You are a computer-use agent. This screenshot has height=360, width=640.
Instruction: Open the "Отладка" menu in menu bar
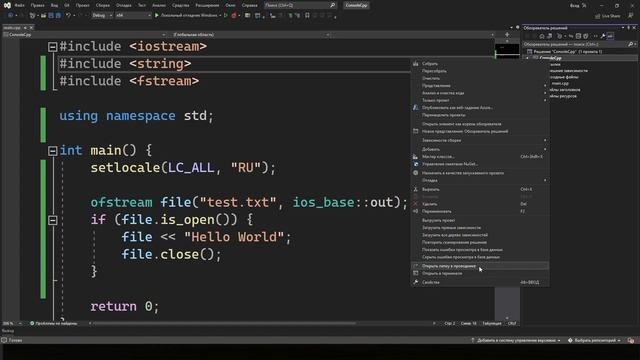[x=124, y=5]
